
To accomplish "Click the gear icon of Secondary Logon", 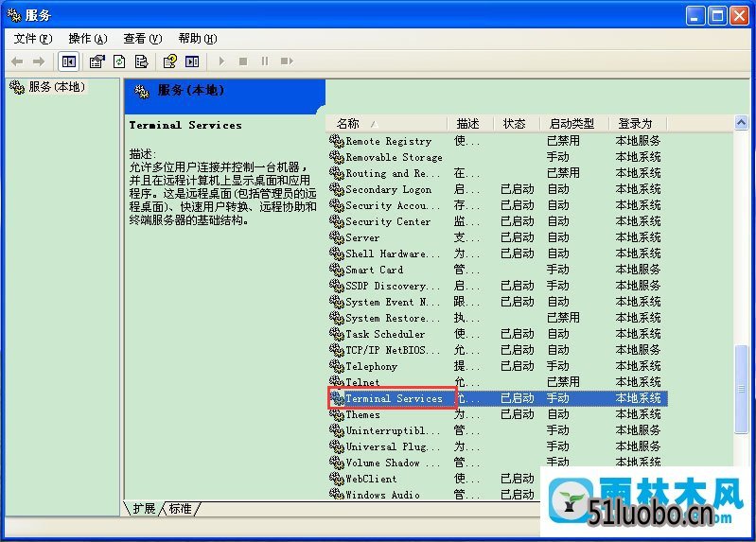I will pyautogui.click(x=337, y=189).
